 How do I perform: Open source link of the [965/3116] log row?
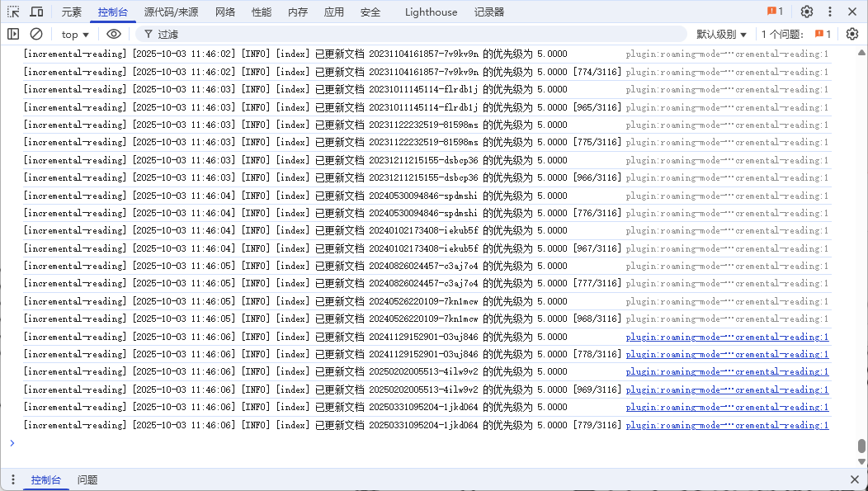pyautogui.click(x=728, y=107)
